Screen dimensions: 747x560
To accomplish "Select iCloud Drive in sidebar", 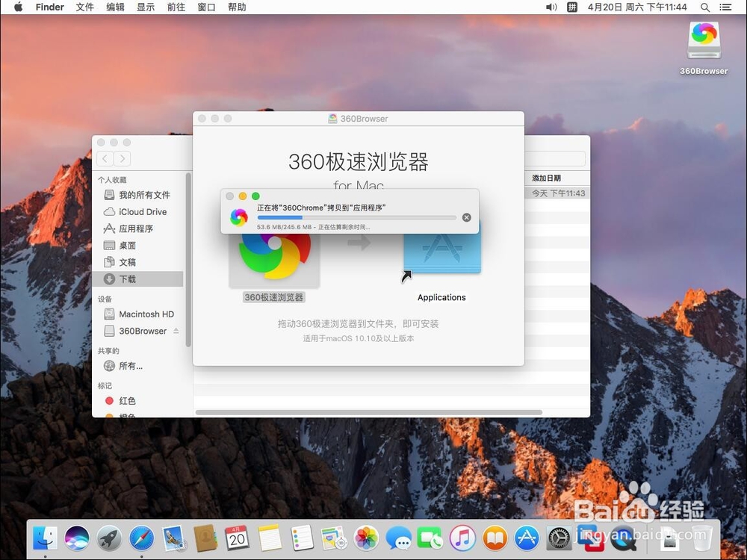I will point(137,211).
